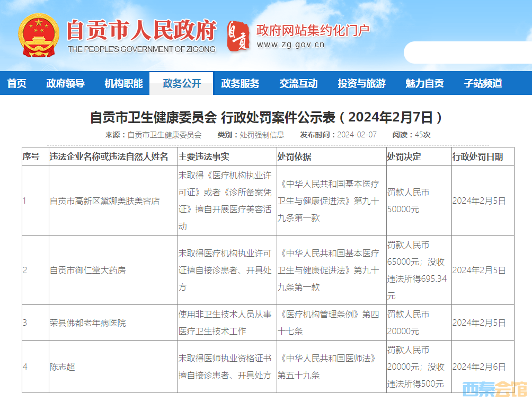Select the 机构职能 navigation item
This screenshot has height=401, width=532.
click(123, 83)
